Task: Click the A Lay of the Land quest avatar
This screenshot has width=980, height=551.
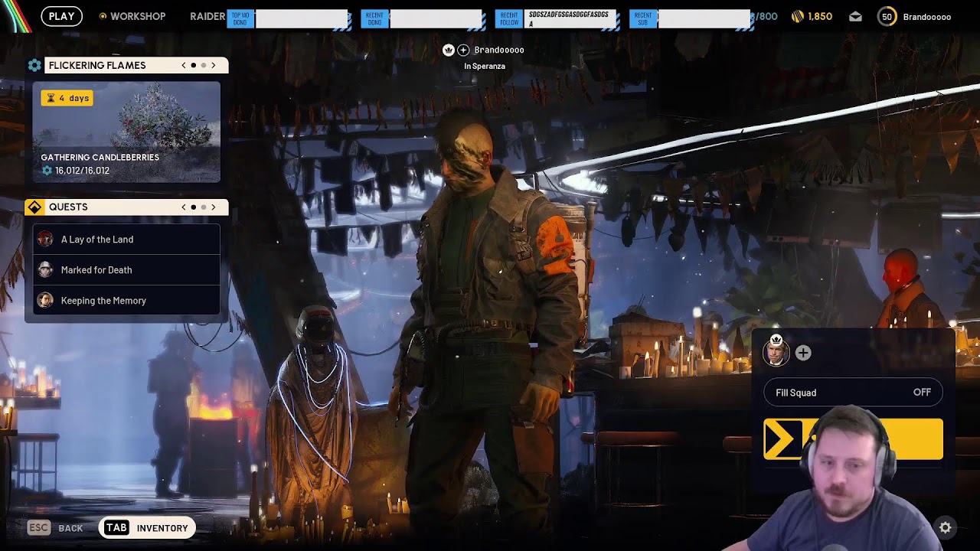Action: pos(46,240)
